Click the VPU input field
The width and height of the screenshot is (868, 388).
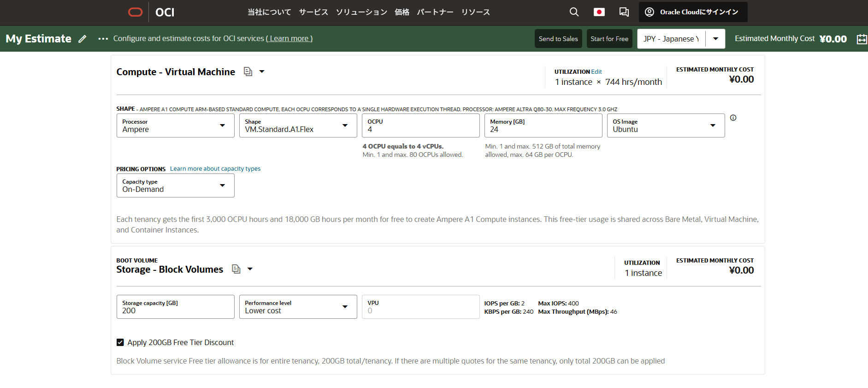click(420, 307)
